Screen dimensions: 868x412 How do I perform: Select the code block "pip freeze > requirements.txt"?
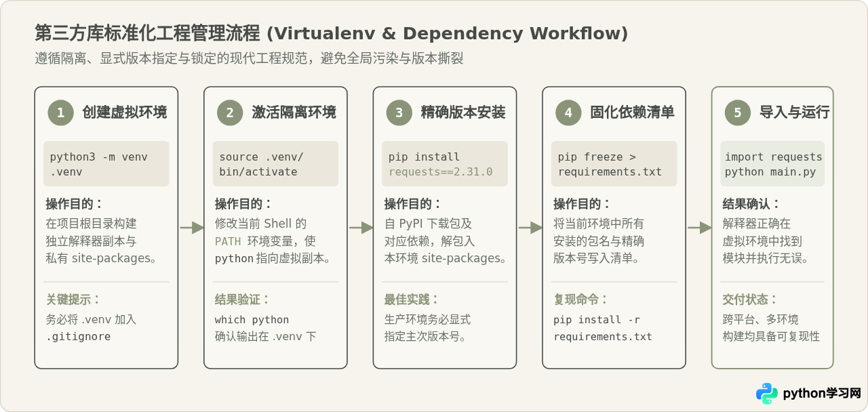(614, 164)
